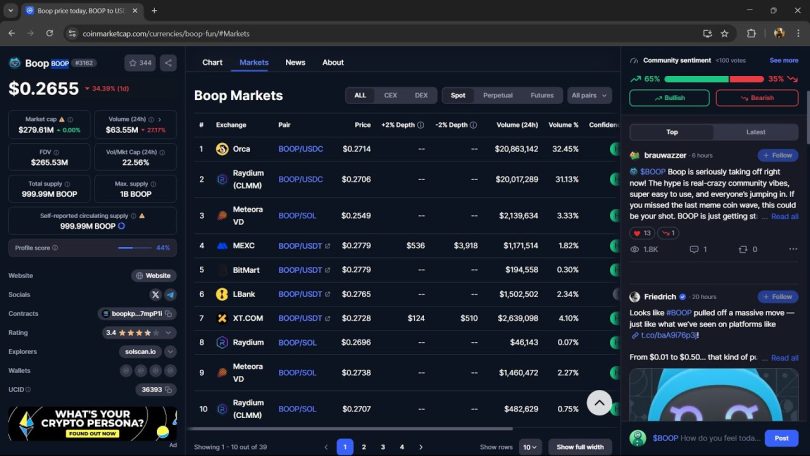Click markets table horizontal scrollbar
This screenshot has height=456, width=810.
pos(351,429)
